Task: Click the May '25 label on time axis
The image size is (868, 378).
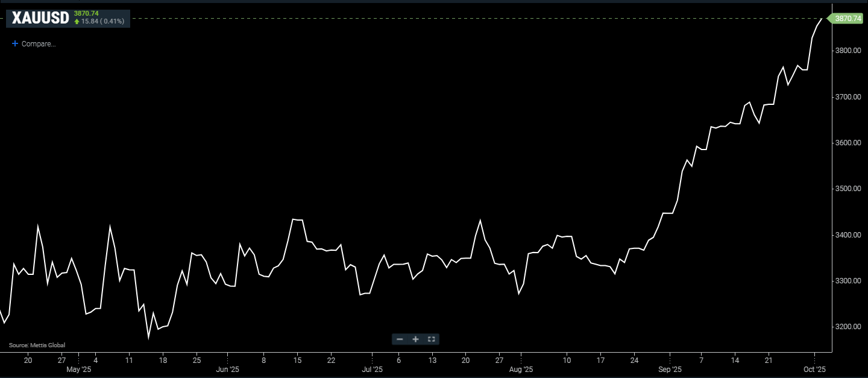Action: (x=78, y=369)
